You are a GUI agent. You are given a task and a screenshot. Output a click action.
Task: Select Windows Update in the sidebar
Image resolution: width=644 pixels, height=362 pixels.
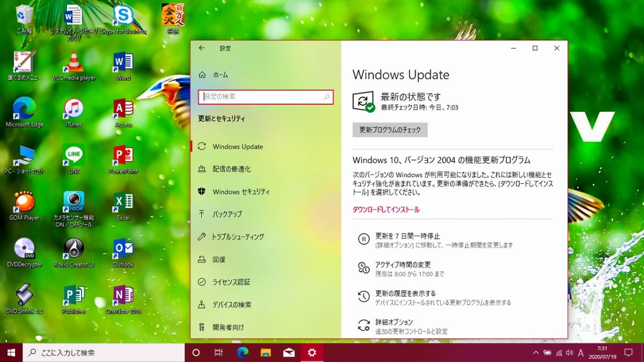[266, 147]
